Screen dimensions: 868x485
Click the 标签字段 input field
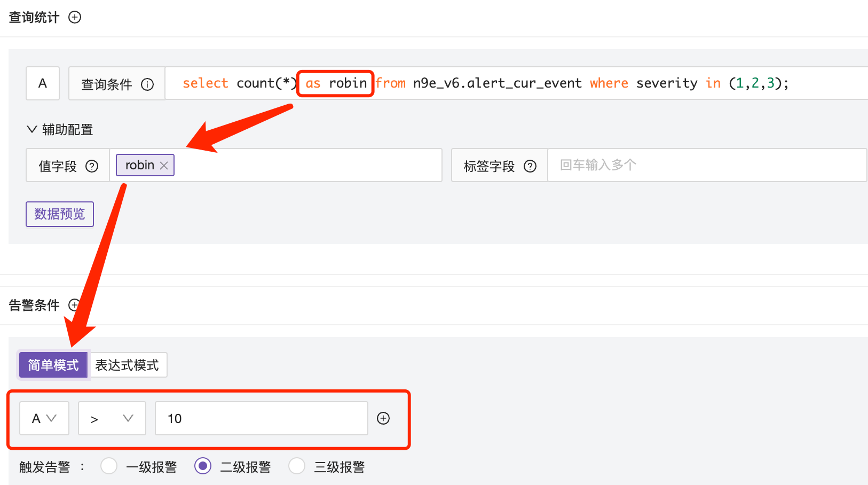(x=694, y=165)
